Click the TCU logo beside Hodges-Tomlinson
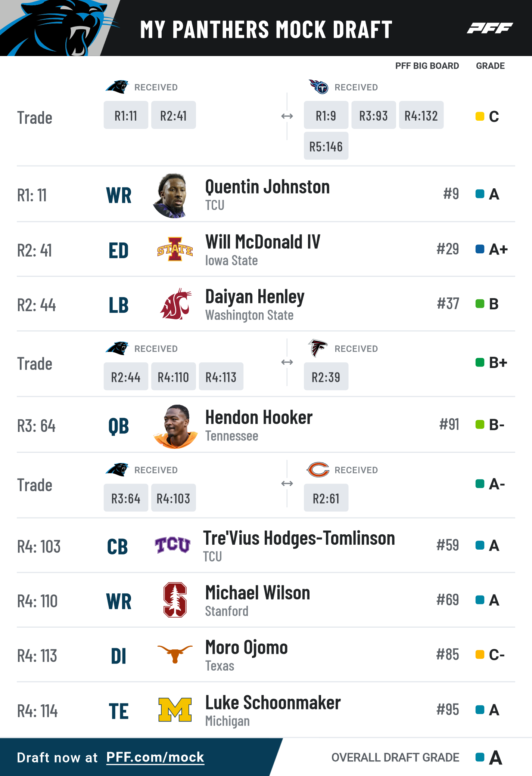The width and height of the screenshot is (532, 776). pyautogui.click(x=172, y=545)
